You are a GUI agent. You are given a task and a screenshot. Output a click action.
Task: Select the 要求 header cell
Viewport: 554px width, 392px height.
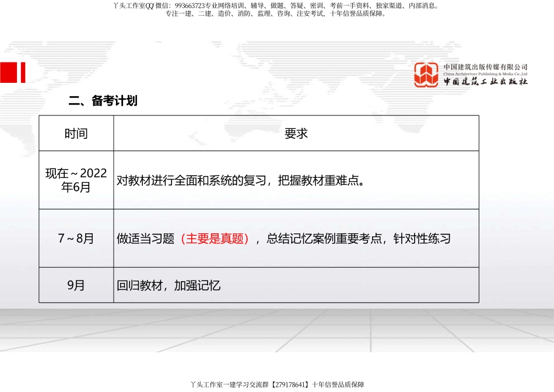pyautogui.click(x=296, y=134)
